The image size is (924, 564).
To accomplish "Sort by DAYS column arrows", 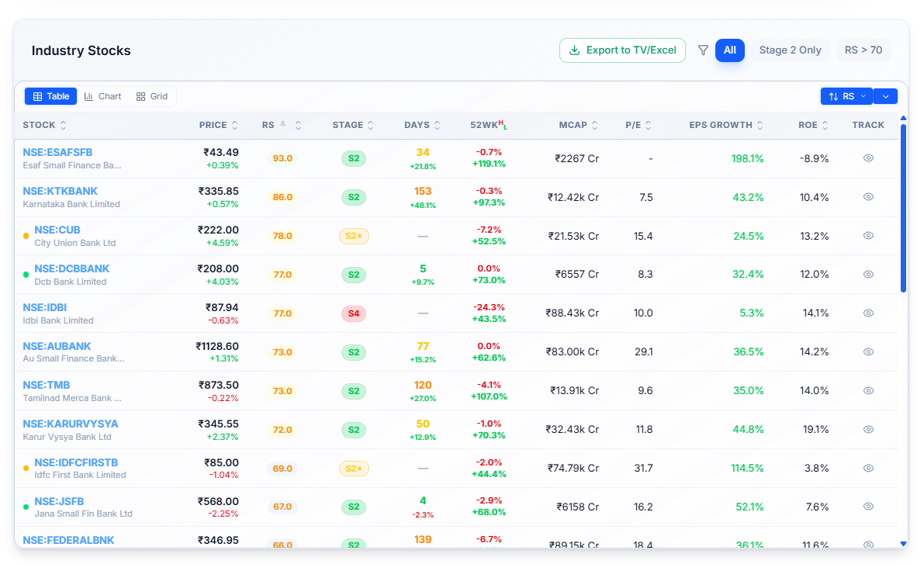I will coord(438,125).
